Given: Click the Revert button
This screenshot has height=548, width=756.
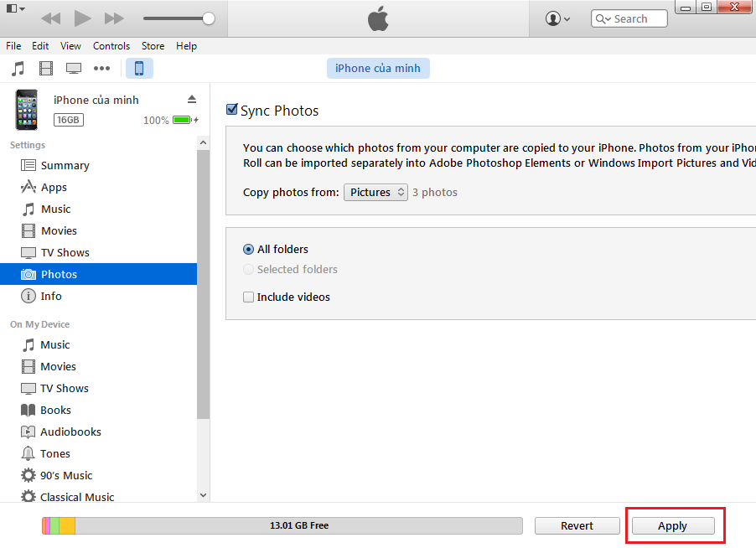Looking at the screenshot, I should tap(577, 525).
